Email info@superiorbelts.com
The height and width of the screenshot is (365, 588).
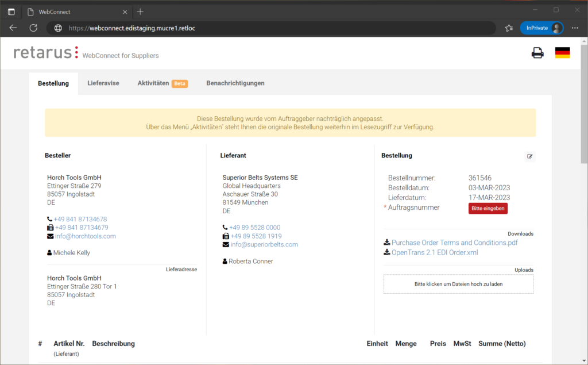264,244
